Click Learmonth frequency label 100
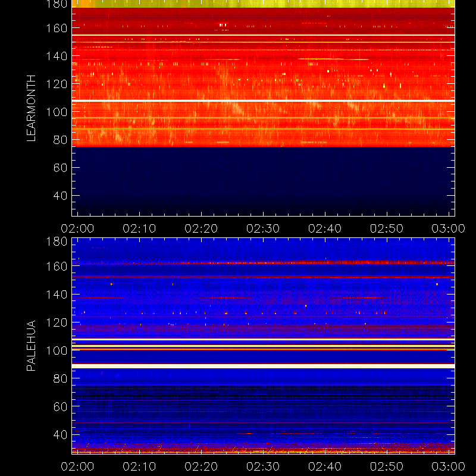 tap(57, 112)
